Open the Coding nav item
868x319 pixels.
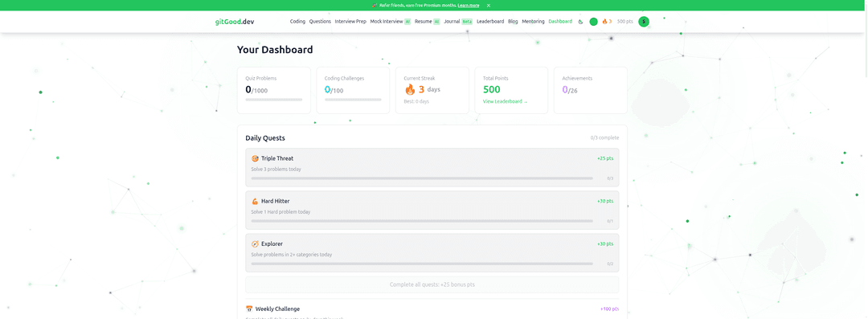pyautogui.click(x=297, y=22)
